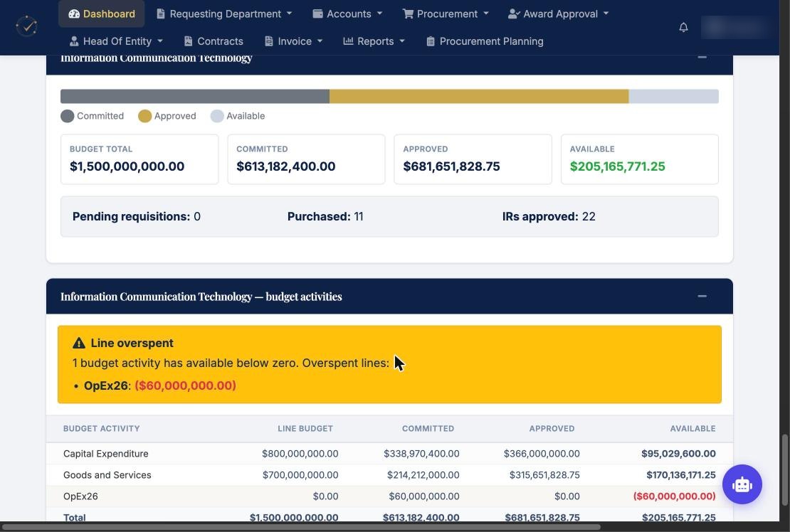This screenshot has height=532, width=790.
Task: Click the Reports bar chart icon
Action: point(348,41)
